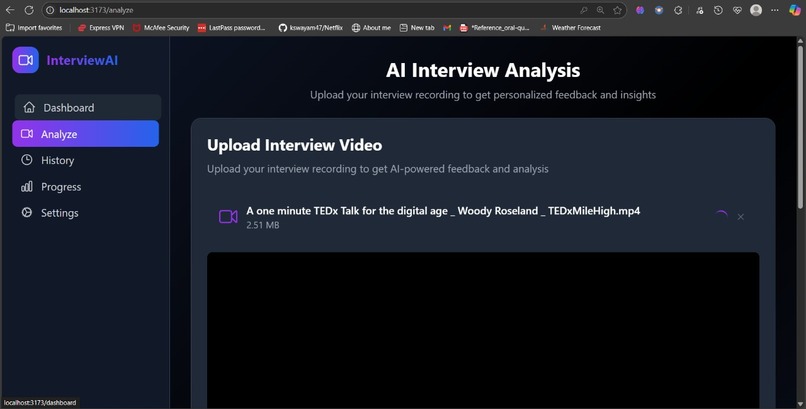Image resolution: width=806 pixels, height=409 pixels.
Task: View site information icon in address bar
Action: (x=50, y=10)
